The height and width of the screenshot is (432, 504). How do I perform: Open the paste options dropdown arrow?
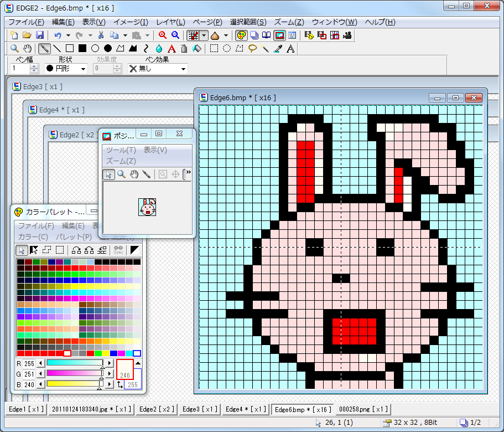coord(147,35)
